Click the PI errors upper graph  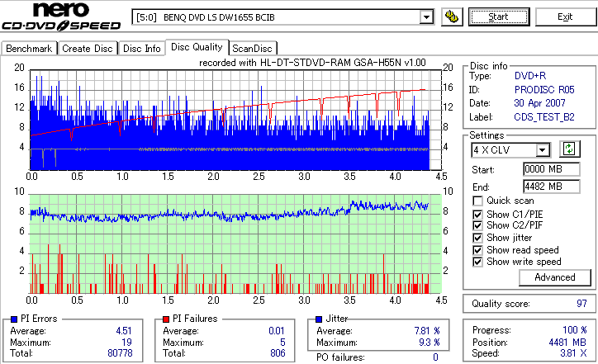tap(235, 120)
